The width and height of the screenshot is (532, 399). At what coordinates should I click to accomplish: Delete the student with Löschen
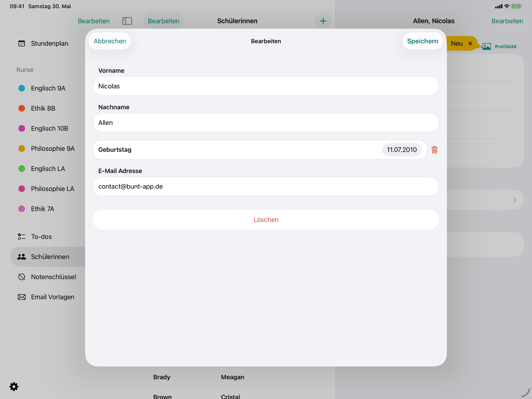266,220
